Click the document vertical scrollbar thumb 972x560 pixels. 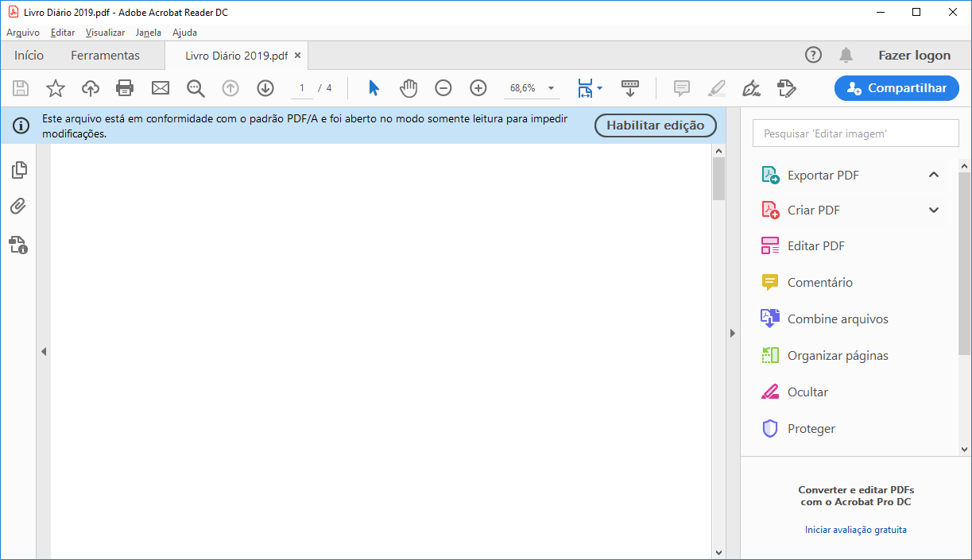click(718, 178)
